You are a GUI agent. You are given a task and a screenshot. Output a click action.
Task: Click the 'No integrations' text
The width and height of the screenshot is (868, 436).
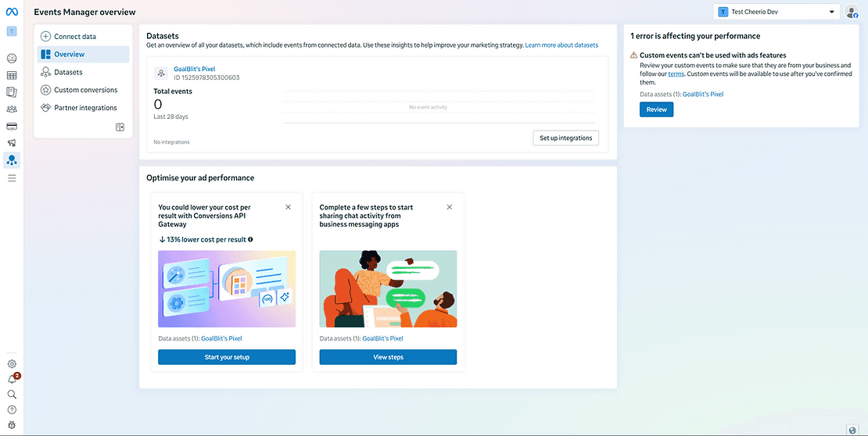[171, 142]
